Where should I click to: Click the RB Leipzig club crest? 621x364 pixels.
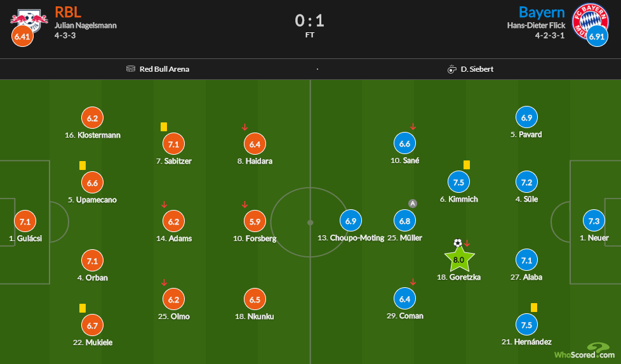[x=29, y=20]
